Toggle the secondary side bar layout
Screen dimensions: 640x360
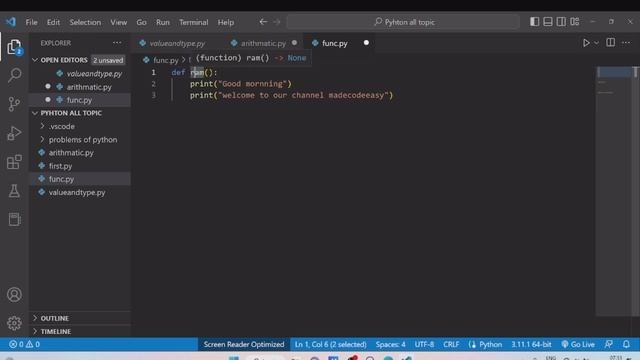[561, 22]
